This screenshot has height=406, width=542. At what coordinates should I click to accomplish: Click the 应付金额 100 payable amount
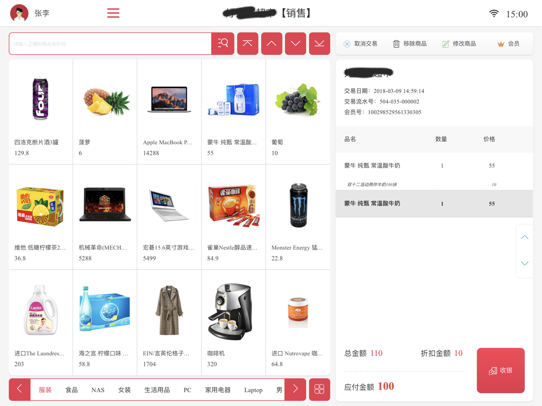click(x=369, y=386)
